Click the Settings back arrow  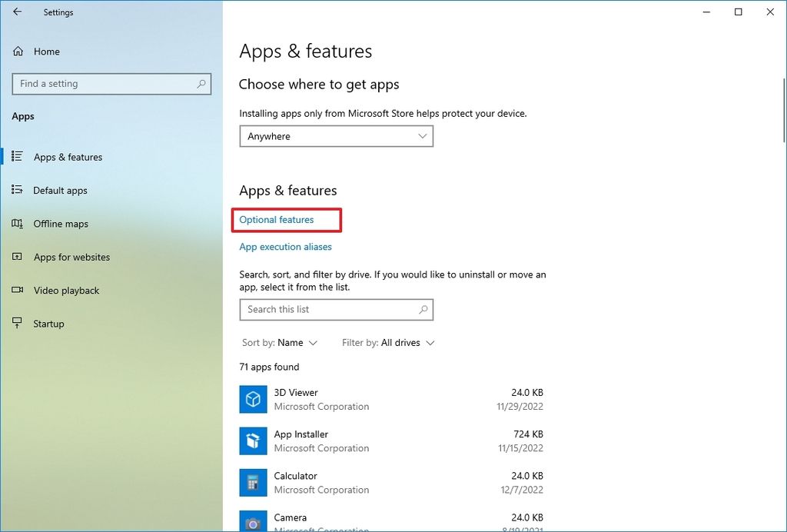(17, 12)
